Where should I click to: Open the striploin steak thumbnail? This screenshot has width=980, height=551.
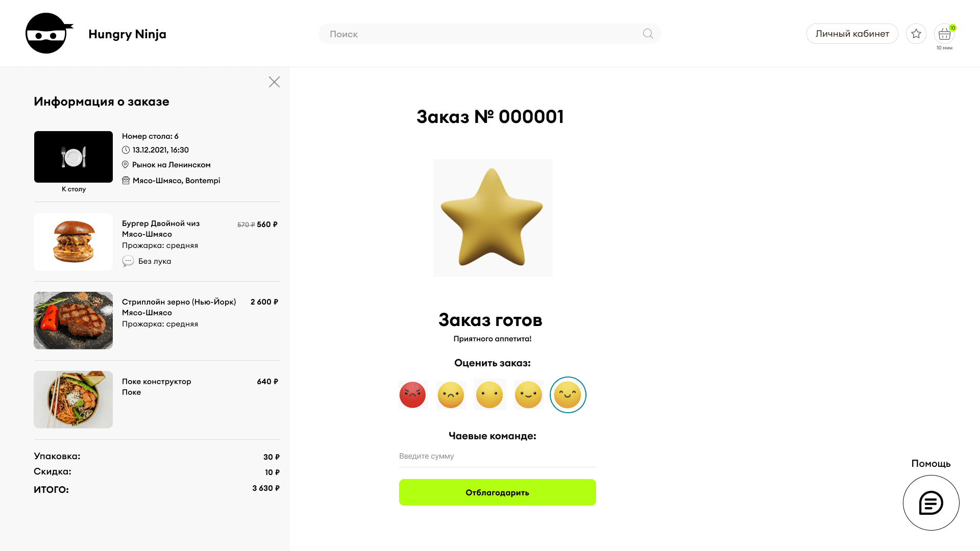click(73, 320)
